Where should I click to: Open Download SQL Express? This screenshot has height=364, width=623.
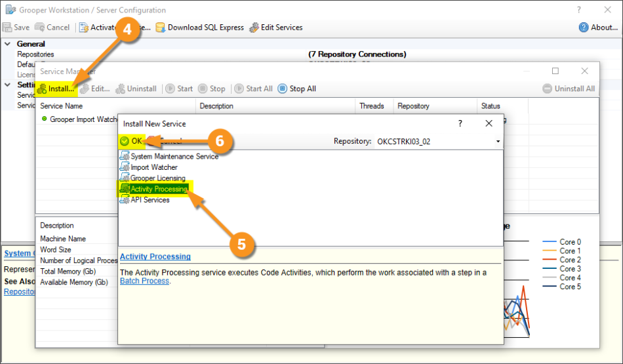point(199,28)
